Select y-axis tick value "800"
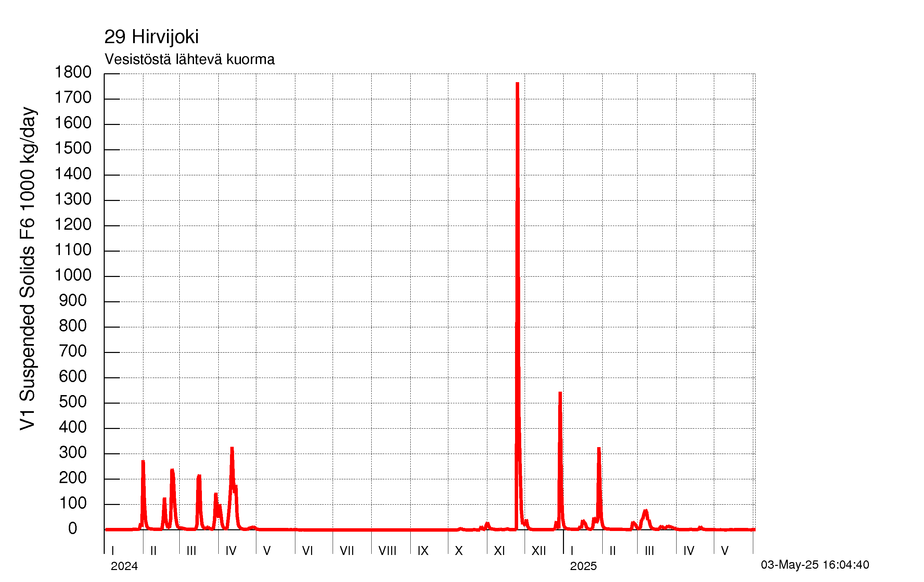 click(x=73, y=326)
